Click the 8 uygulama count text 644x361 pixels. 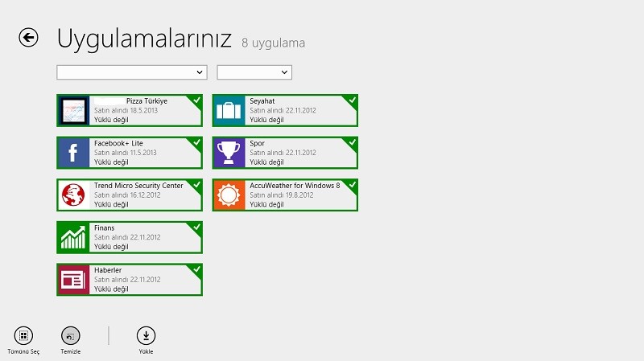tap(273, 43)
